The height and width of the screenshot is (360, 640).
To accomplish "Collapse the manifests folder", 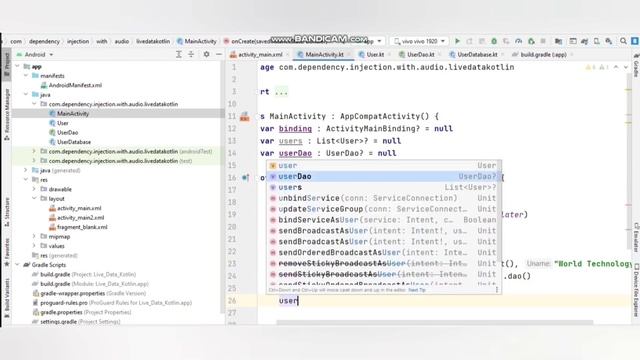I will 26,76.
